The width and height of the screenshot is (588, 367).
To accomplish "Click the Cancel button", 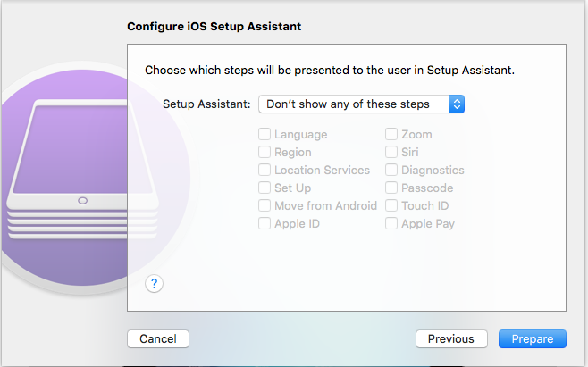I will click(x=158, y=339).
